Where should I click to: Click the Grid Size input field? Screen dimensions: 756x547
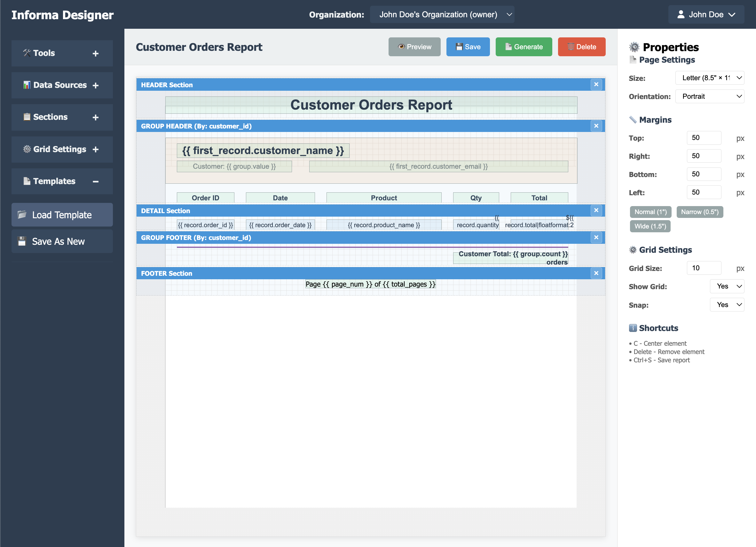[703, 268]
